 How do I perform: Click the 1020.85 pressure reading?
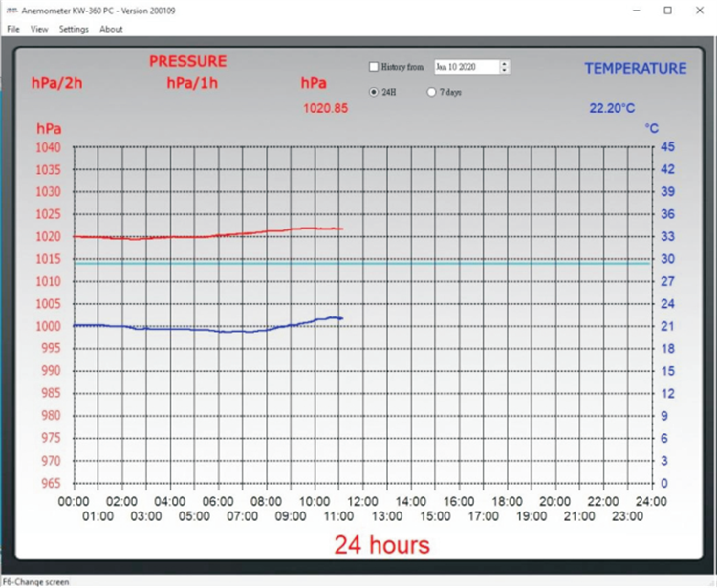click(x=325, y=108)
